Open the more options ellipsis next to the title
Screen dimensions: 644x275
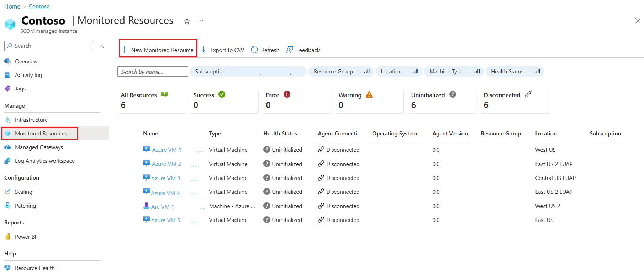click(x=201, y=21)
